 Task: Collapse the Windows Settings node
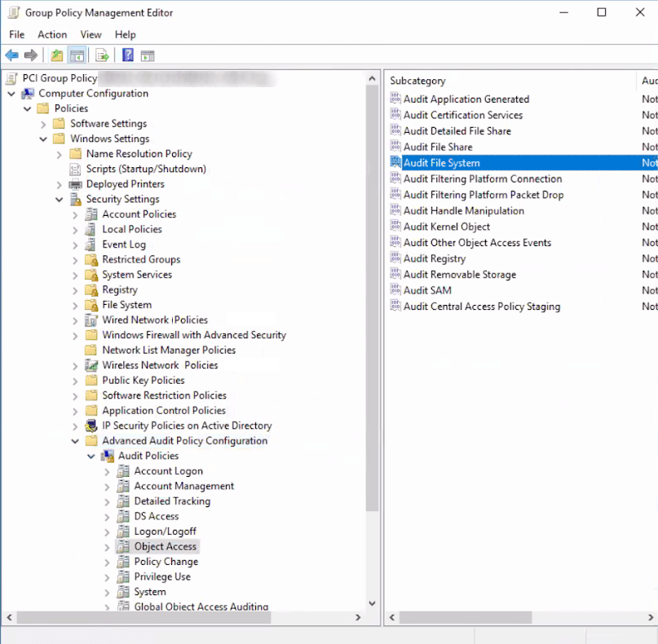coord(43,139)
